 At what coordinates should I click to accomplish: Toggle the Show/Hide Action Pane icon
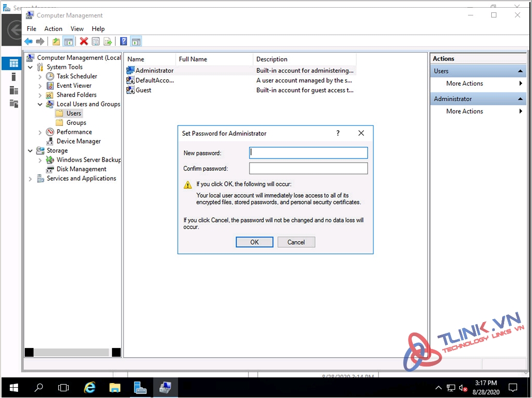[x=136, y=42]
